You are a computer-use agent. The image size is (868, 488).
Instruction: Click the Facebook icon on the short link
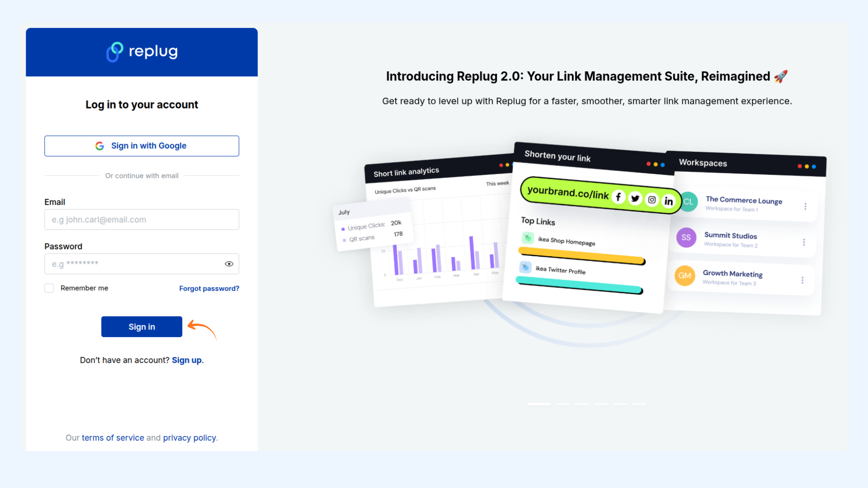tap(618, 197)
